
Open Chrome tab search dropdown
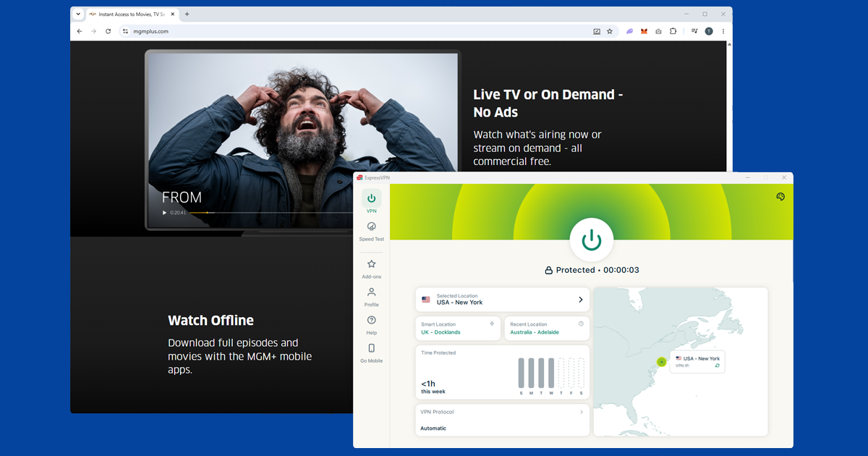pos(78,14)
